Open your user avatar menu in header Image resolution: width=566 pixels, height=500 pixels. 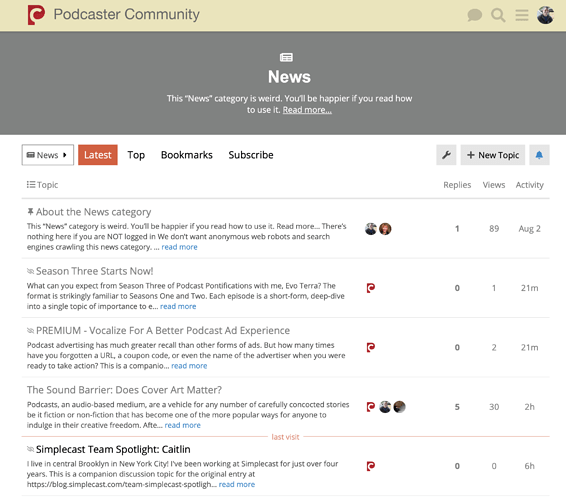click(x=545, y=15)
